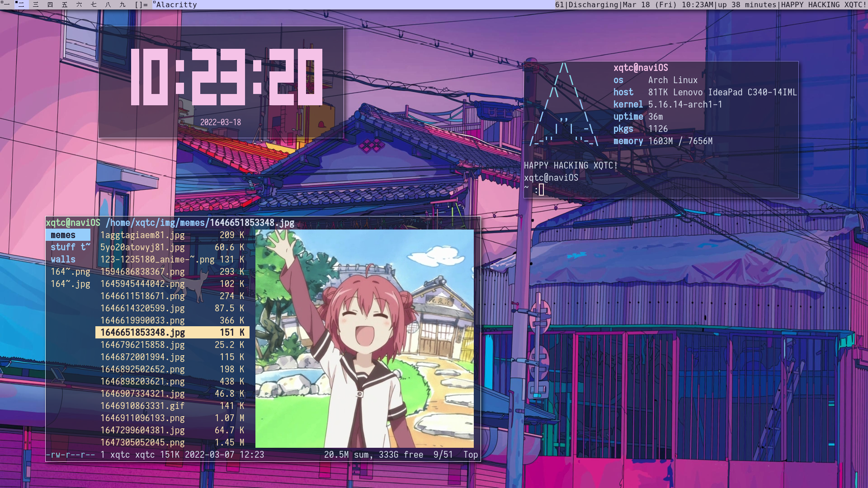This screenshot has width=868, height=488.
Task: Switch to workspace tag 五
Action: (65, 5)
